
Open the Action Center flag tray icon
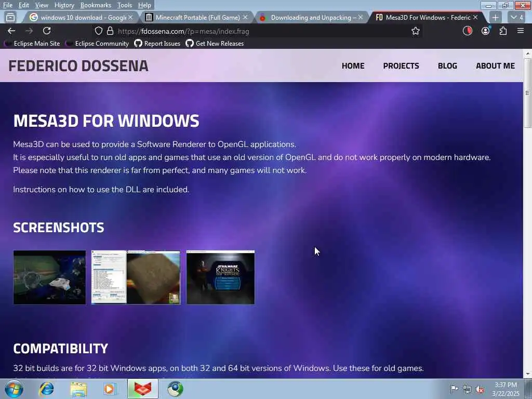click(x=454, y=389)
